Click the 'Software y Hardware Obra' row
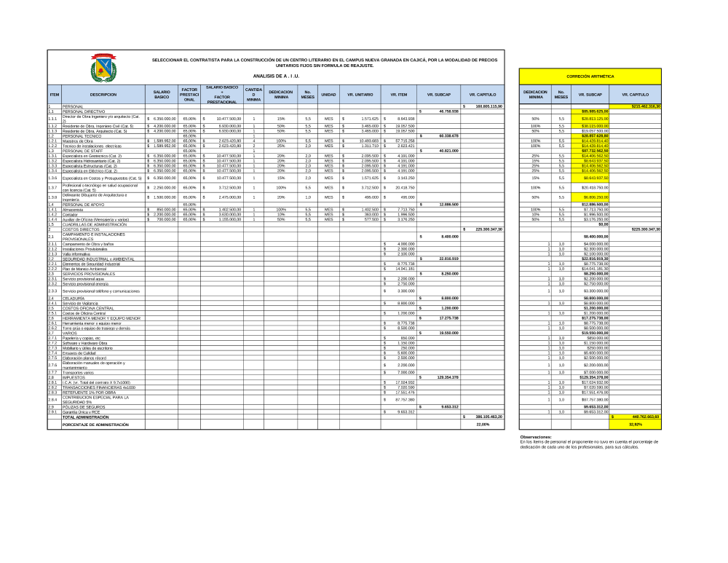 tap(84, 343)
